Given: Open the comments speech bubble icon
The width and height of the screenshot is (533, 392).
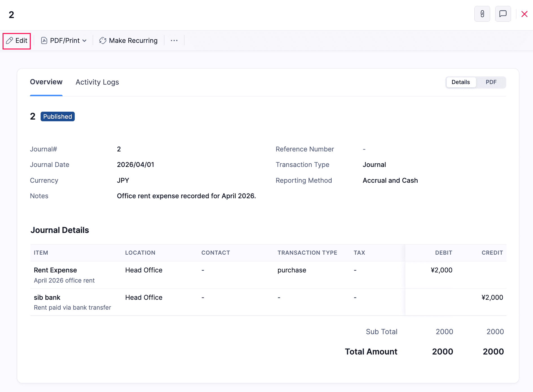Looking at the screenshot, I should point(503,14).
